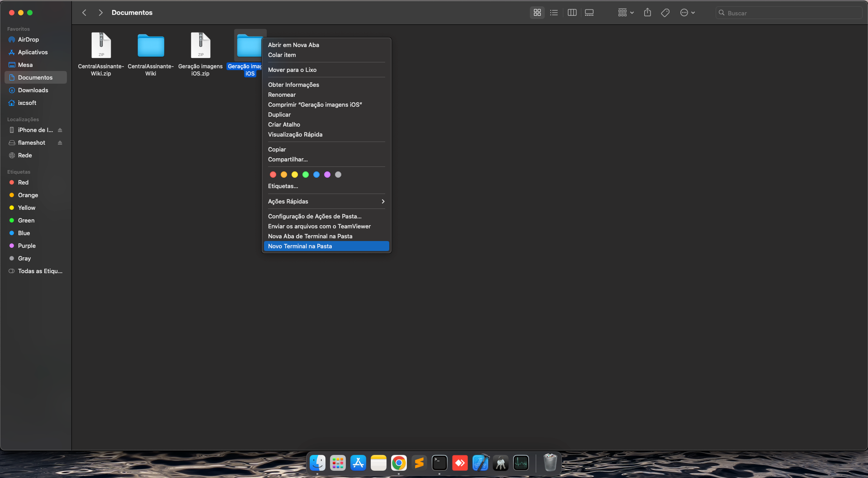Image resolution: width=868 pixels, height=478 pixels.
Task: Filter by Gray tag in sidebar
Action: 36,259
